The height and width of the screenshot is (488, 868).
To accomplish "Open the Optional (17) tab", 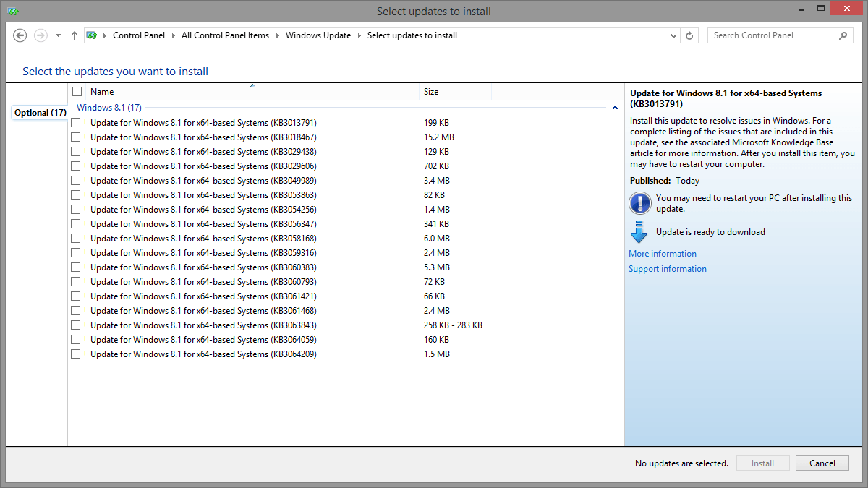I will [x=41, y=113].
